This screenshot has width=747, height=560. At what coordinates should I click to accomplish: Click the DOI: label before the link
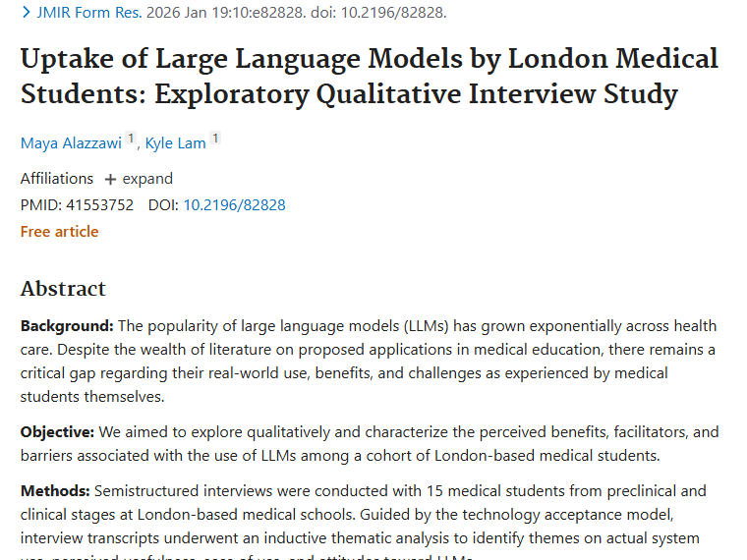(163, 205)
